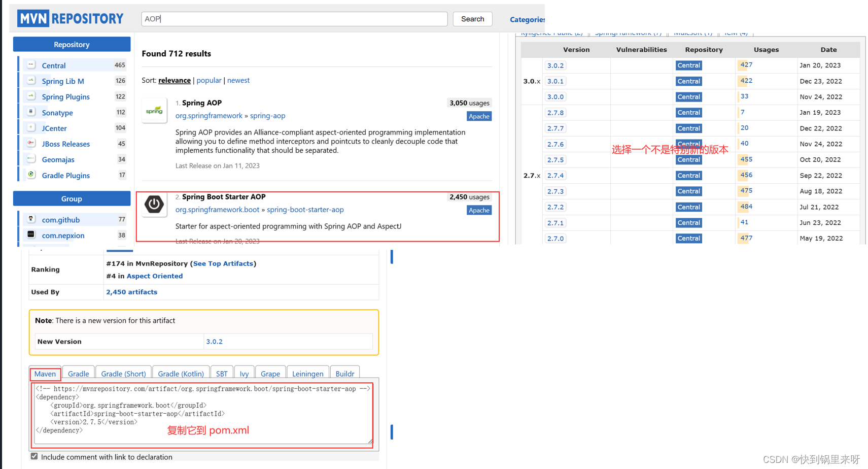Open the 2,450 artifacts Used By link

click(x=132, y=292)
